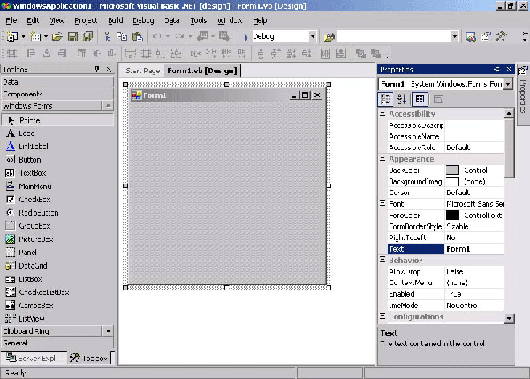Viewport: 530px width, 379px height.
Task: Open the Debug configuration dropdown
Action: [313, 37]
